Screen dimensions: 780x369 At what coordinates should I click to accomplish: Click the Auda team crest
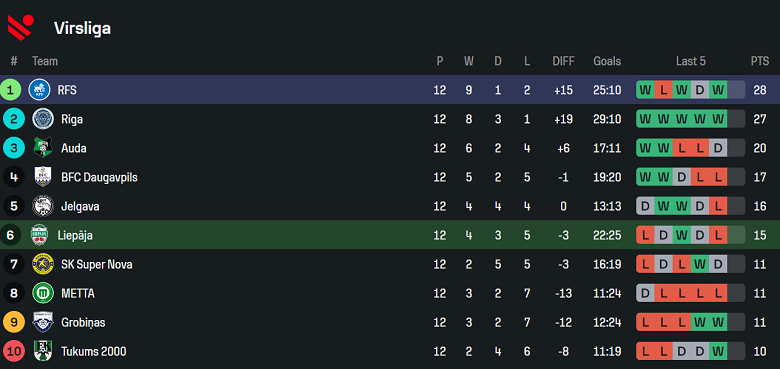point(43,148)
